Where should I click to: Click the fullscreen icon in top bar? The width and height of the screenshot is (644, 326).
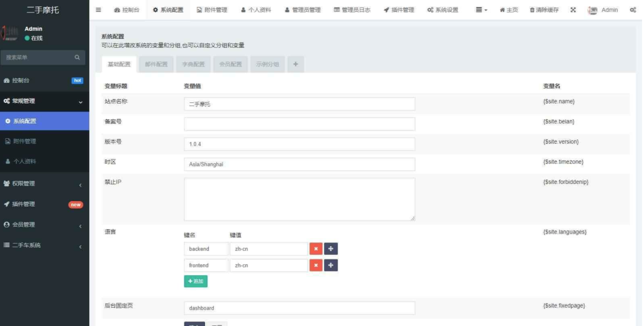coord(573,10)
